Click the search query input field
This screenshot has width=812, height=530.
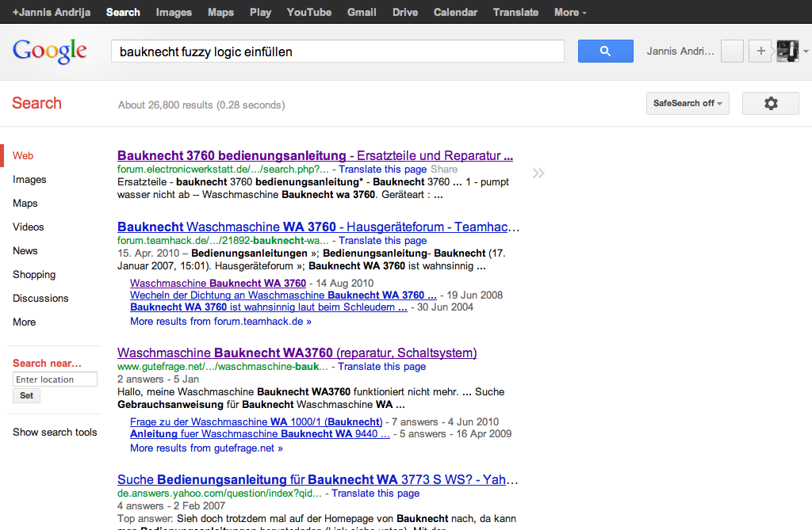click(338, 51)
